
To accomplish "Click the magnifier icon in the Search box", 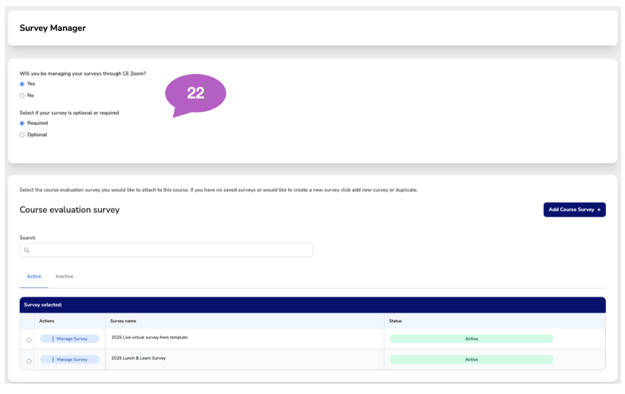I will coord(27,250).
